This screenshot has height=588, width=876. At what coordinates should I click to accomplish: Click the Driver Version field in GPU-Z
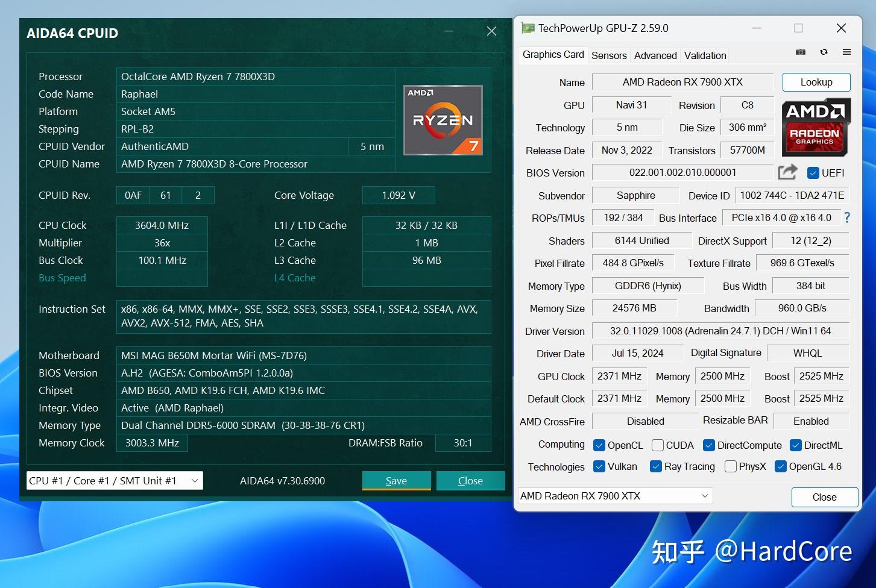click(720, 331)
